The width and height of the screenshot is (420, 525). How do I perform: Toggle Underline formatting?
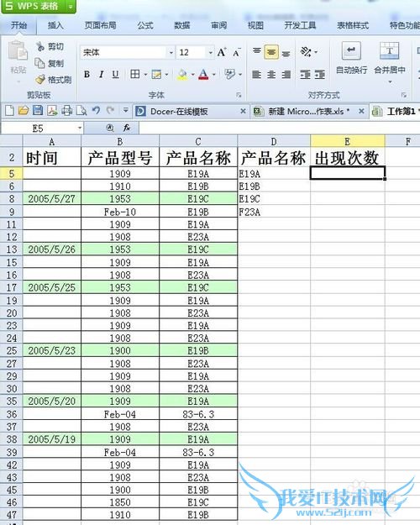(x=116, y=74)
